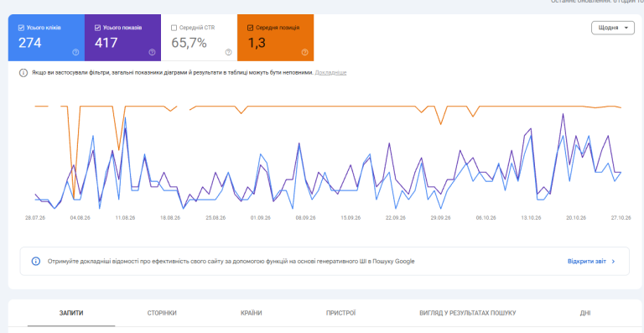Click chart date label 11.08.26
Image resolution: width=644 pixels, height=333 pixels.
pos(125,218)
